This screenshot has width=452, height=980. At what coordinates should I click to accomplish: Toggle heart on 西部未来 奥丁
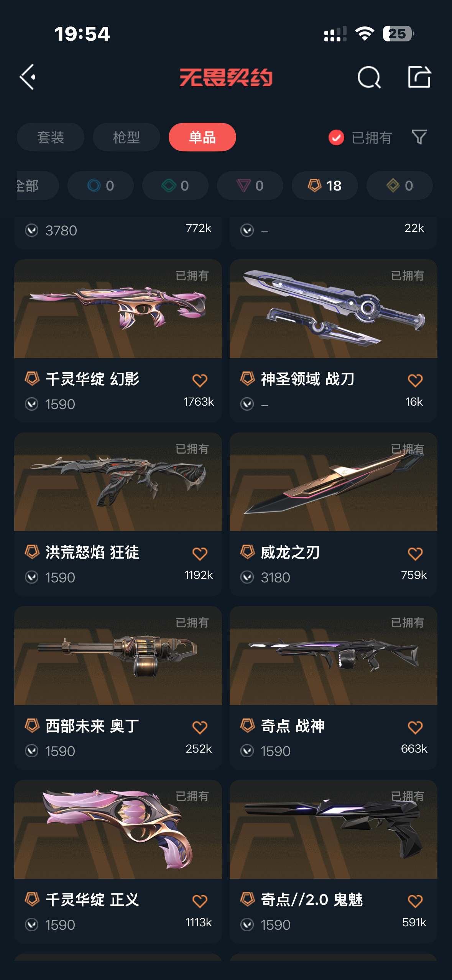coord(200,727)
